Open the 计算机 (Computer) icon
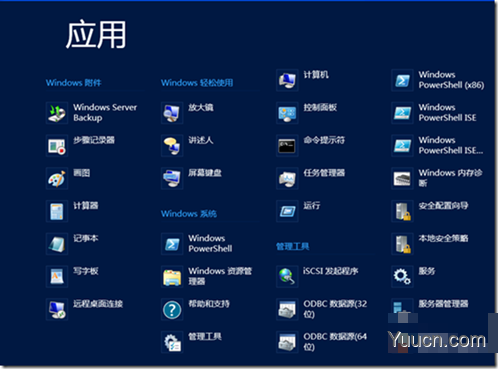 pyautogui.click(x=287, y=80)
